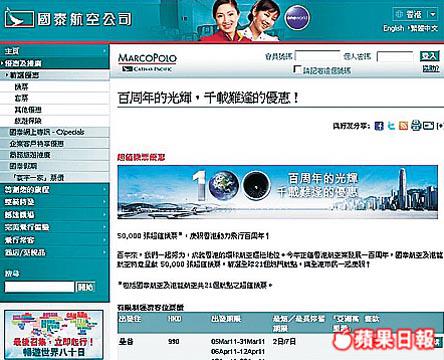The width and height of the screenshot is (444, 360).
Task: Expand more share options plus icon
Action: pyautogui.click(x=440, y=126)
